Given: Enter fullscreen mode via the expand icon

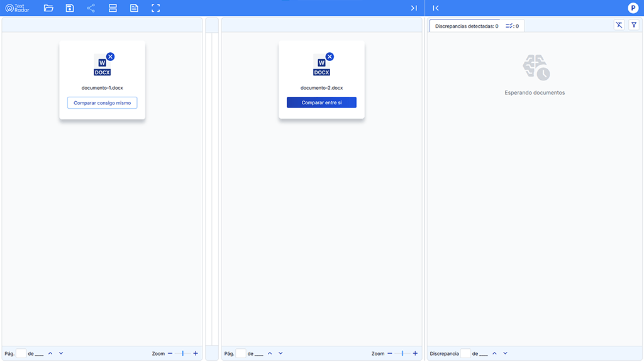Looking at the screenshot, I should pyautogui.click(x=155, y=8).
